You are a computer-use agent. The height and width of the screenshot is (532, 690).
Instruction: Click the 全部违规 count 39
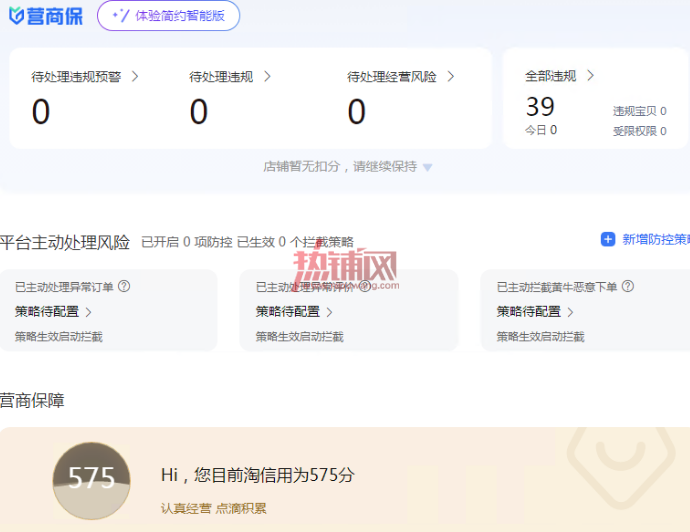540,107
